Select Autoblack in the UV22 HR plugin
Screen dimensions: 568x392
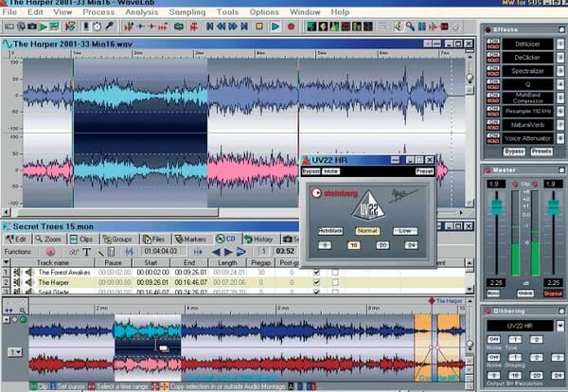coord(330,231)
